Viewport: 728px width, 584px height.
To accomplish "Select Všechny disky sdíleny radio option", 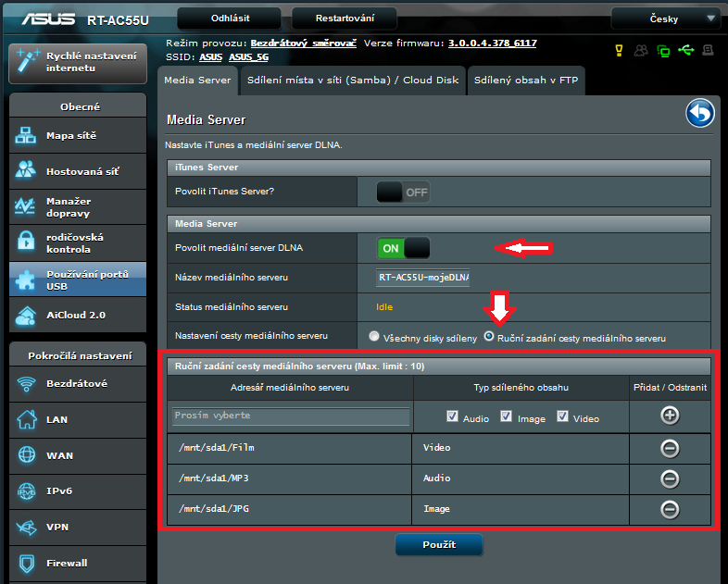I will [374, 338].
